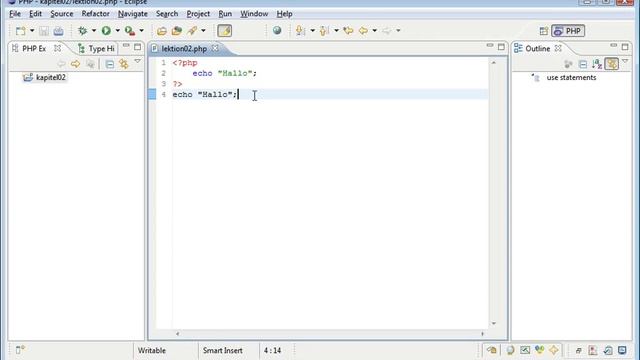Select use statements in Outline
640x360 pixels.
[571, 77]
